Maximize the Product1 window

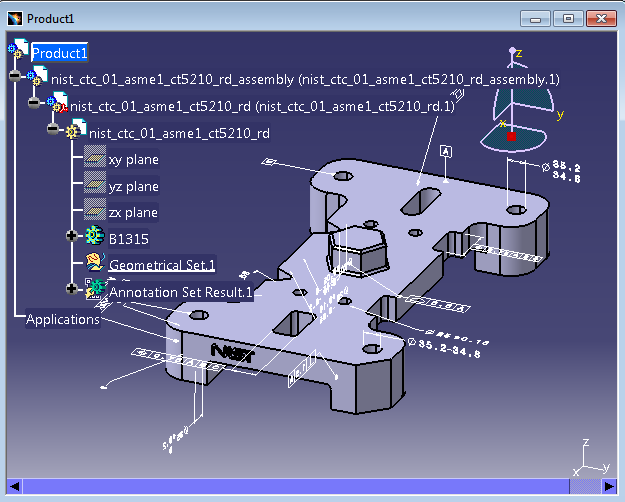tap(568, 19)
